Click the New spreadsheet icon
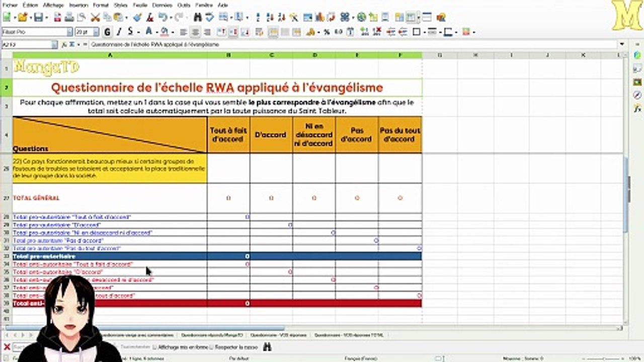This screenshot has width=644, height=362. pos(7,17)
